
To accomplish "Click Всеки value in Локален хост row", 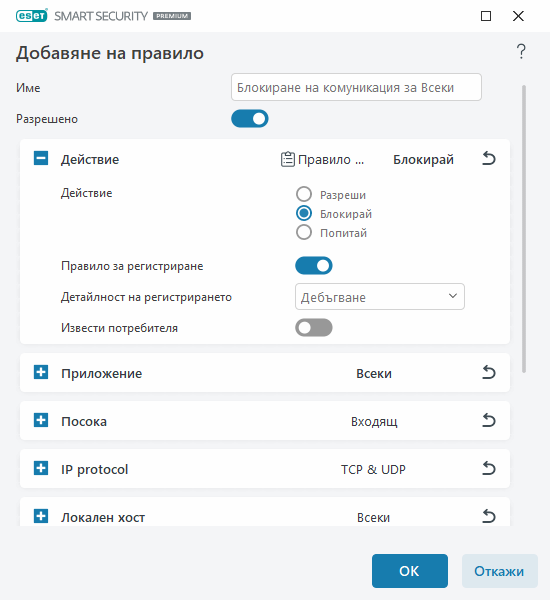I will [x=374, y=518].
